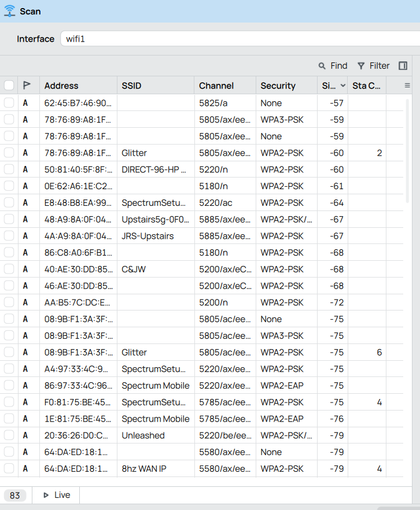Open the Filter funnel icon
The width and height of the screenshot is (420, 510).
coord(361,66)
